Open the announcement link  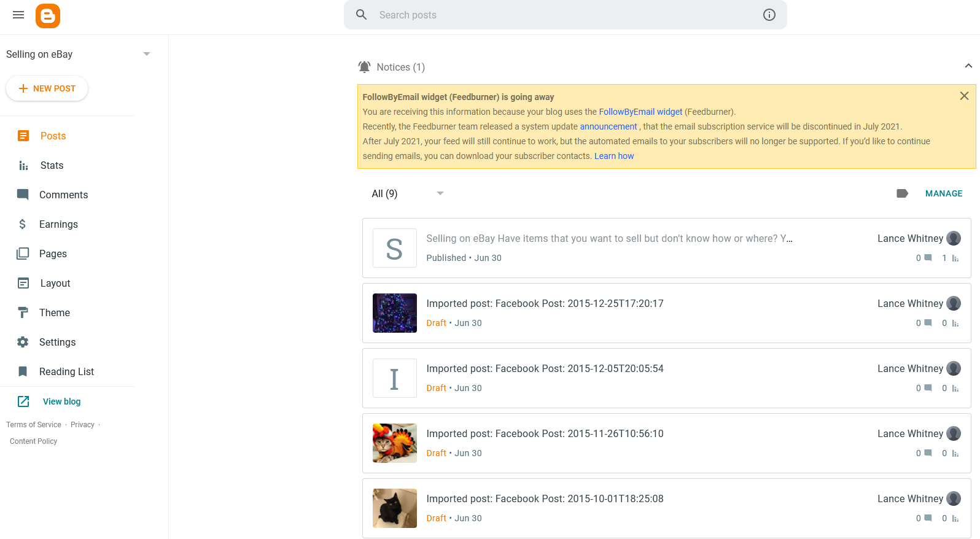coord(609,126)
